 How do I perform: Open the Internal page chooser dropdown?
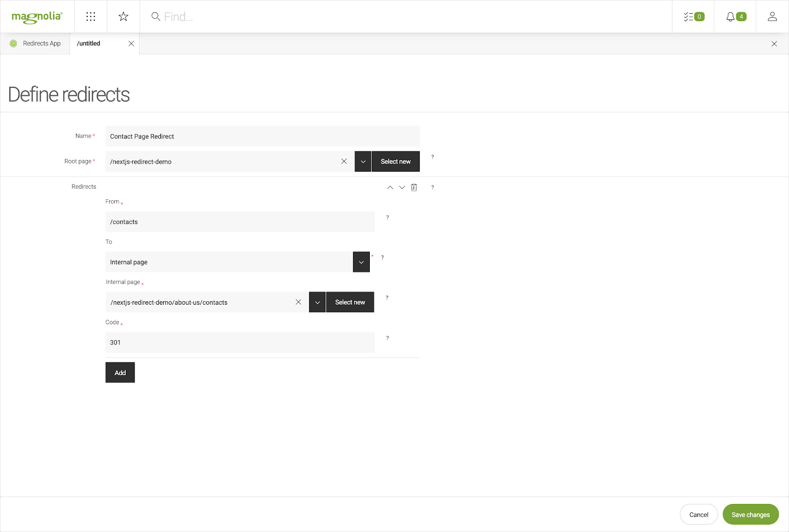(x=317, y=302)
